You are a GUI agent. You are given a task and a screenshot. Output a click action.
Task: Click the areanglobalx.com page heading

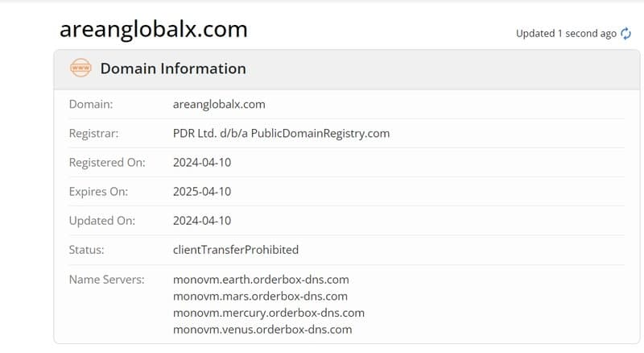tap(154, 29)
